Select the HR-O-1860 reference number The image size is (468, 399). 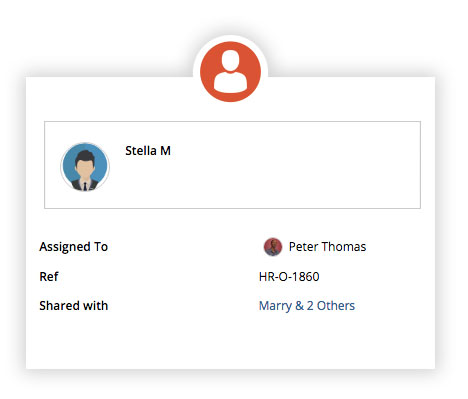[x=289, y=277]
